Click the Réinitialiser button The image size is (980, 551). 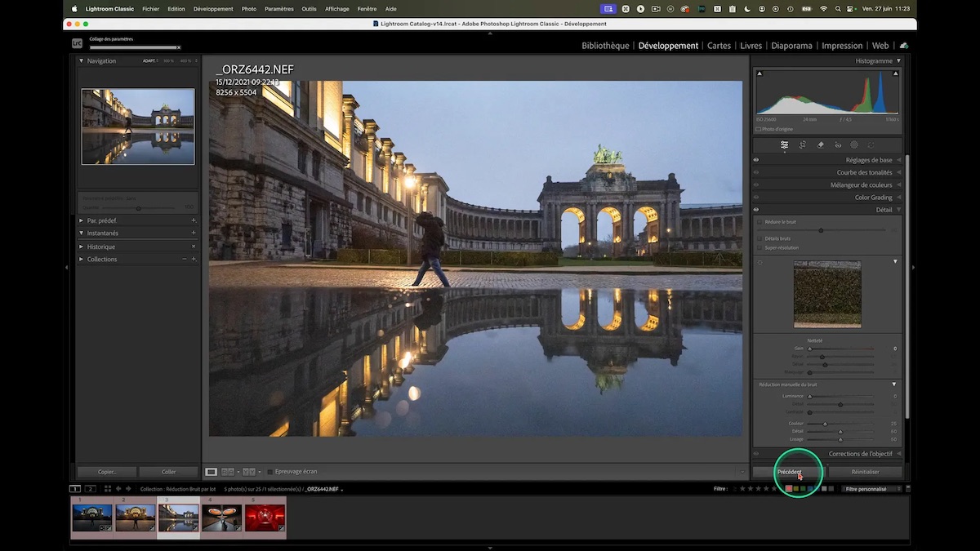point(865,472)
